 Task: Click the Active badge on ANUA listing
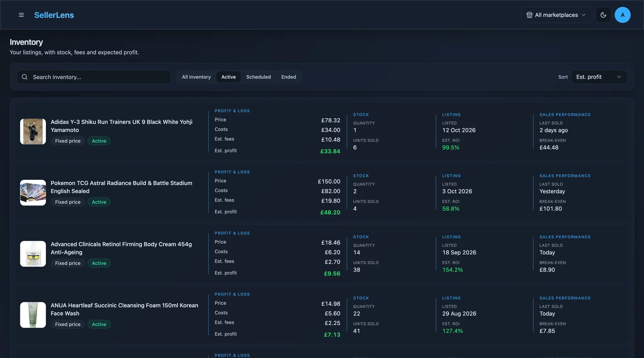[99, 324]
